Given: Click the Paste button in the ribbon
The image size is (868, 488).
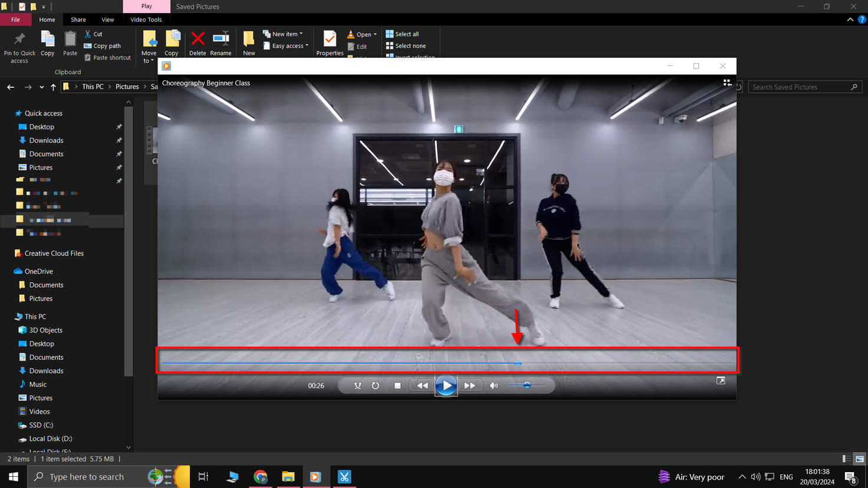Looking at the screenshot, I should pos(70,44).
